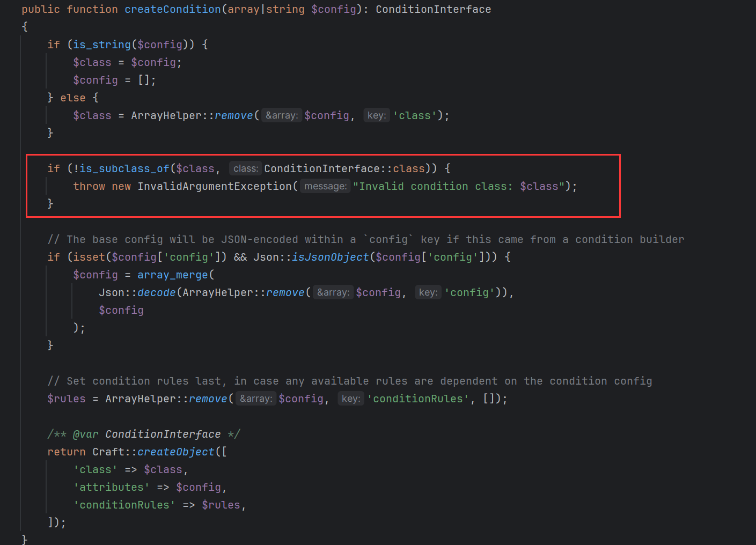The height and width of the screenshot is (545, 756).
Task: Click the array|string parameter type
Action: click(x=266, y=9)
